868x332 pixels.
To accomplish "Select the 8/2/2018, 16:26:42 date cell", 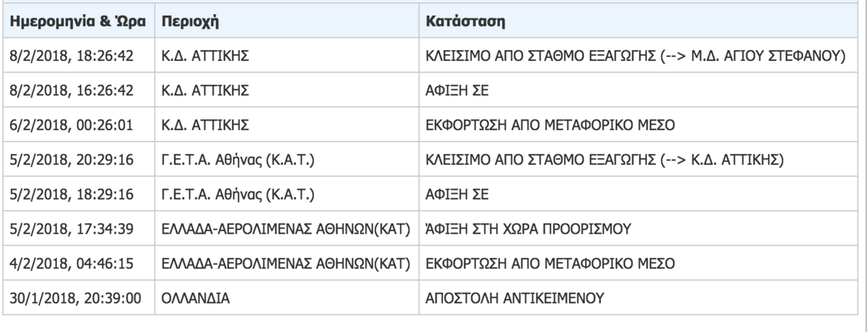I will 77,90.
